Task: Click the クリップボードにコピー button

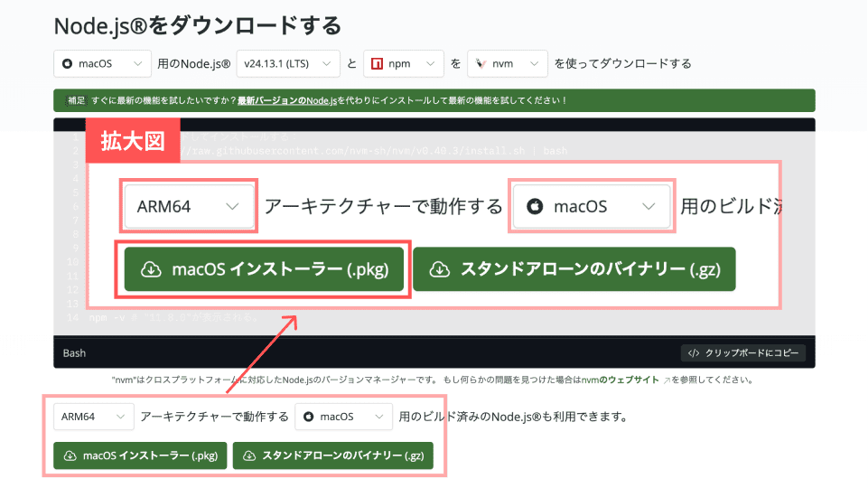Action: (x=743, y=352)
